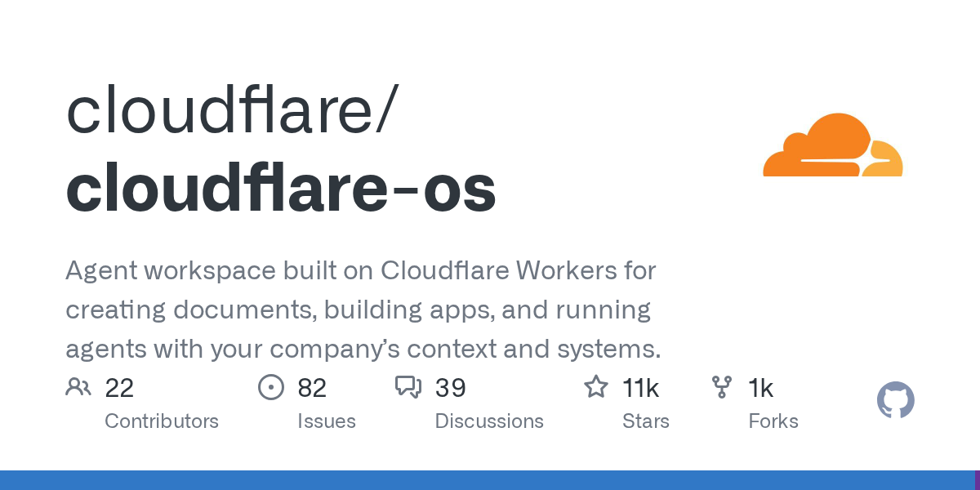
Task: Click the description line "agents with your company's context"
Action: 363,350
